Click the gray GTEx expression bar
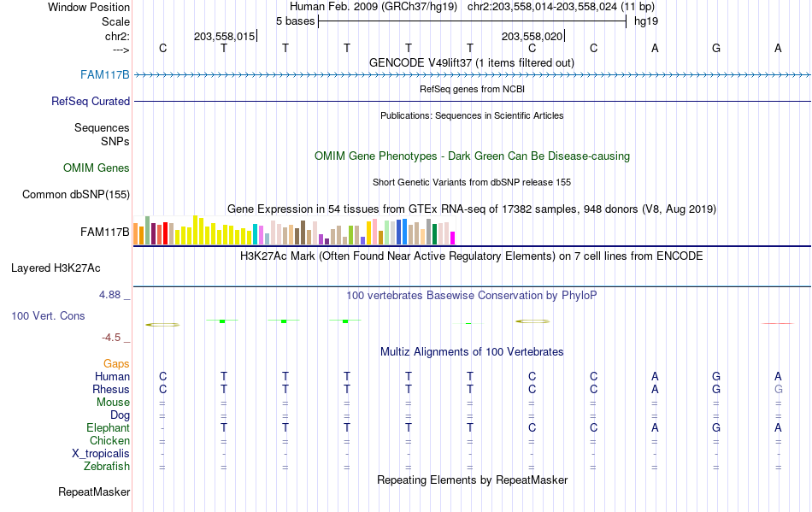 coord(428,232)
